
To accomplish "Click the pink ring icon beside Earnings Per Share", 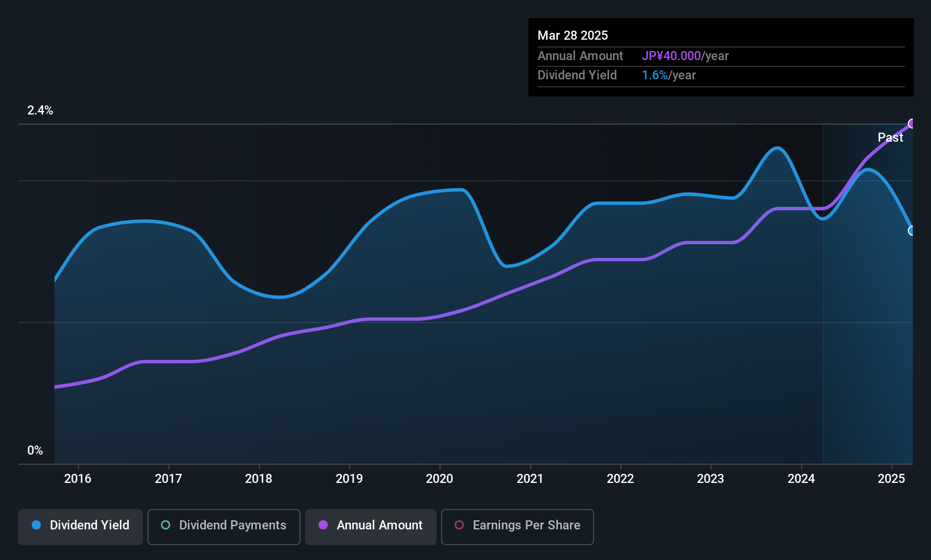I will [x=459, y=525].
